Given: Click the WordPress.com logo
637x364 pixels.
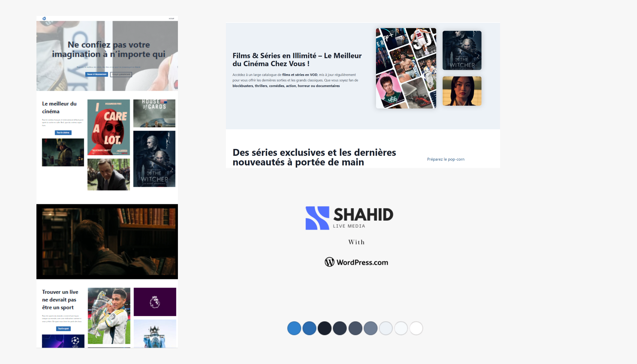Looking at the screenshot, I should (356, 262).
